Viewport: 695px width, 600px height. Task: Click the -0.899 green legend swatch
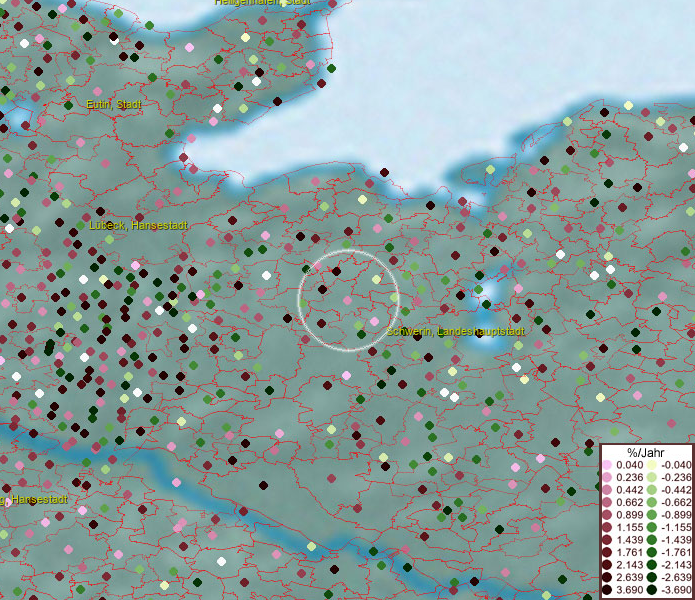(x=651, y=515)
